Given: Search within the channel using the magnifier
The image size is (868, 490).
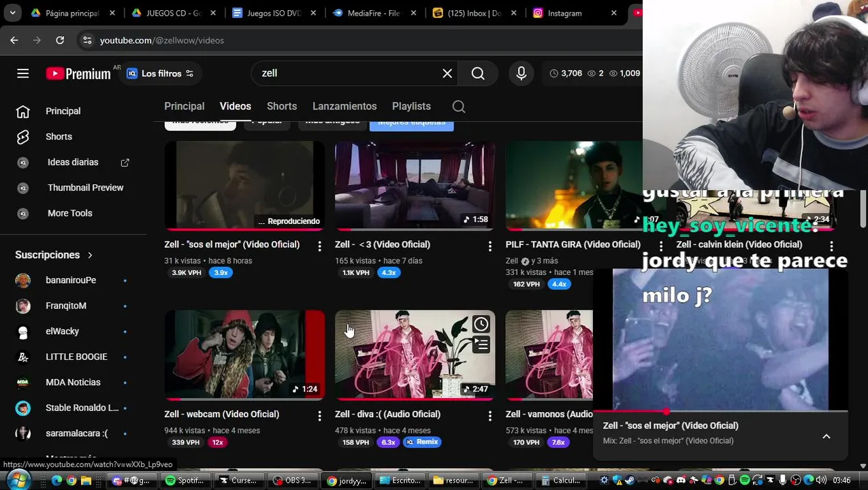Looking at the screenshot, I should pos(459,106).
